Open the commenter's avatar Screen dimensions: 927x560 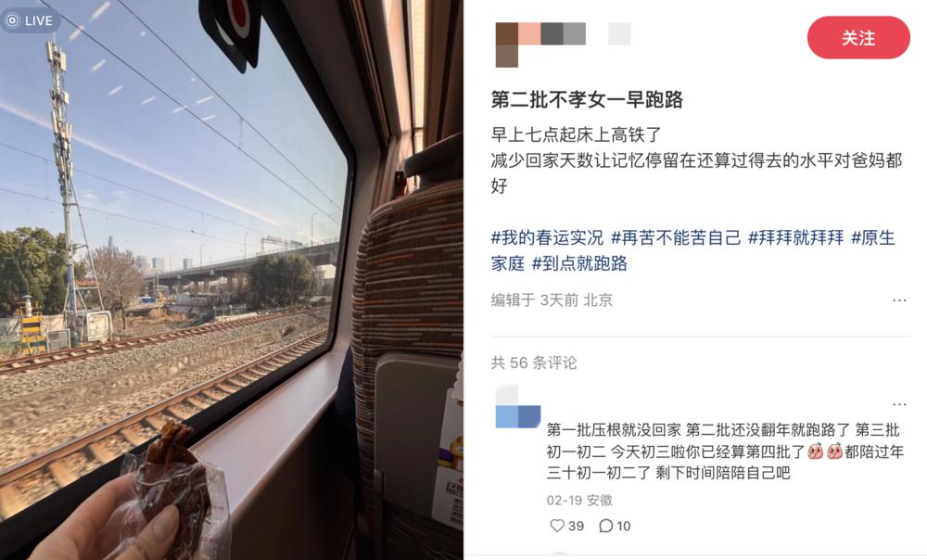tap(518, 406)
